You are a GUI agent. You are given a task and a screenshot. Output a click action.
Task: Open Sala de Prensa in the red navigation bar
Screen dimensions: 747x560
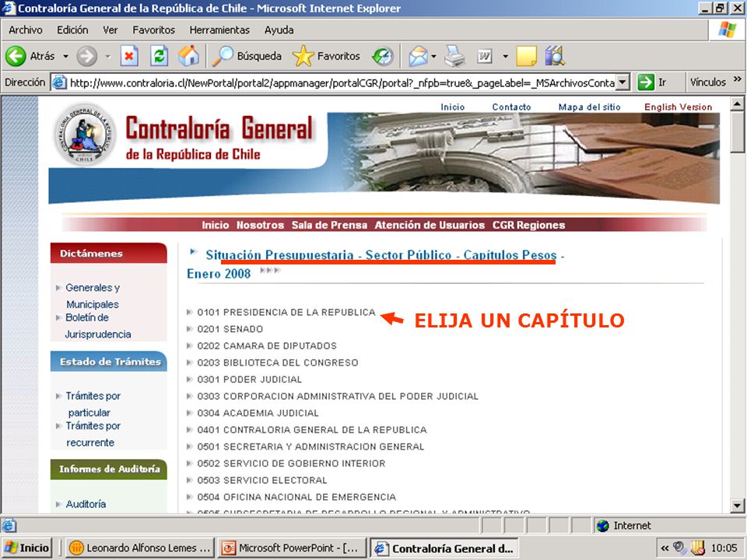coord(329,226)
